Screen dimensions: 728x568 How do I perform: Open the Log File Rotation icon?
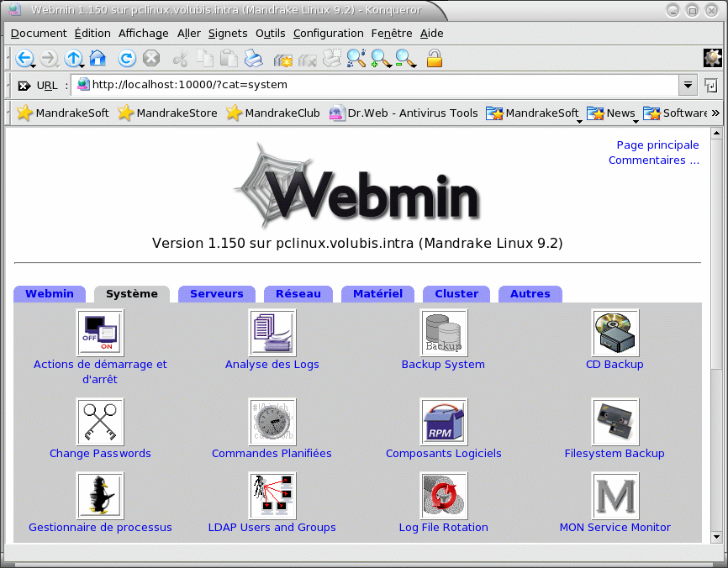pos(443,496)
